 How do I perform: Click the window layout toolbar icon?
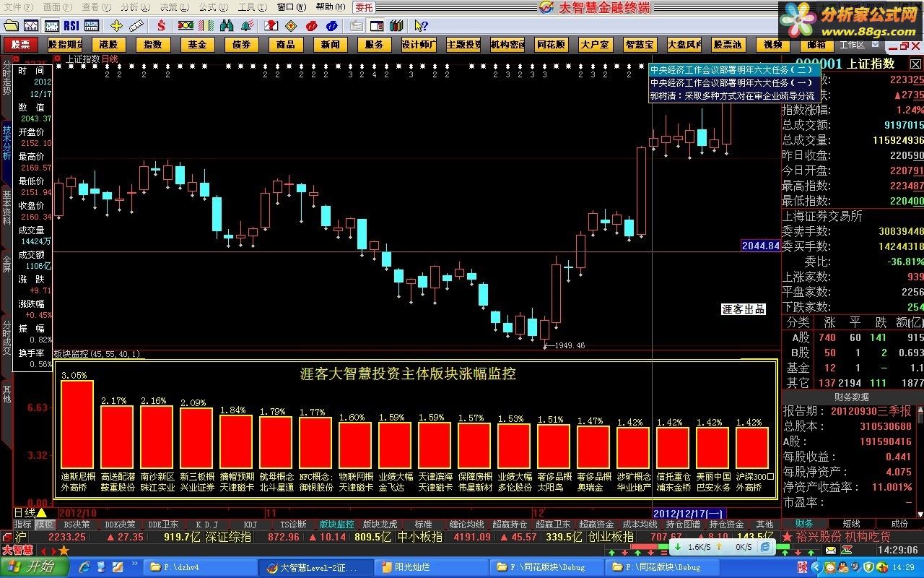coord(376,26)
